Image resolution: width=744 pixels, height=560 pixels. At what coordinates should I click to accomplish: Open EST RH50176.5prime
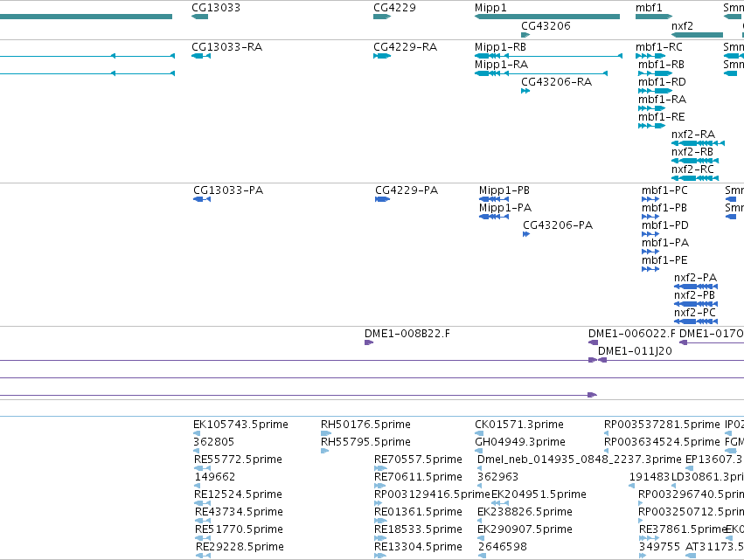(326, 433)
